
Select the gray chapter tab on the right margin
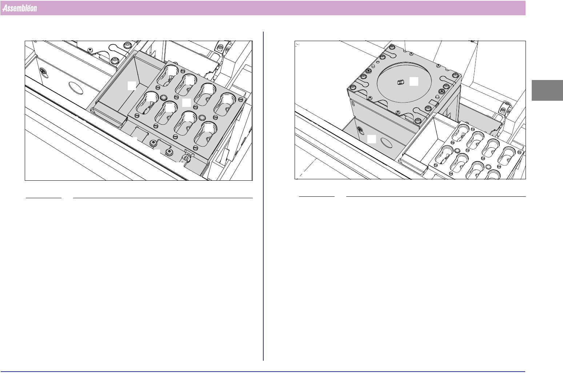point(547,90)
